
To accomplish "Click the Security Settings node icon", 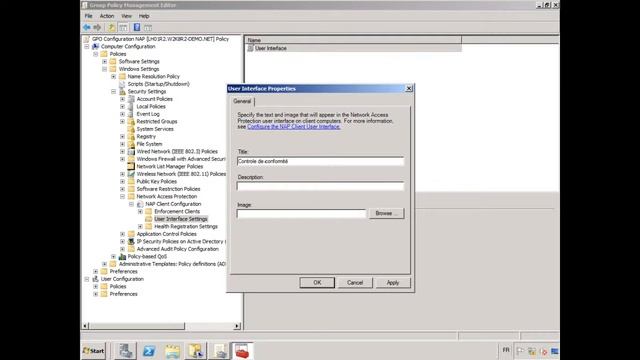I will click(x=122, y=91).
